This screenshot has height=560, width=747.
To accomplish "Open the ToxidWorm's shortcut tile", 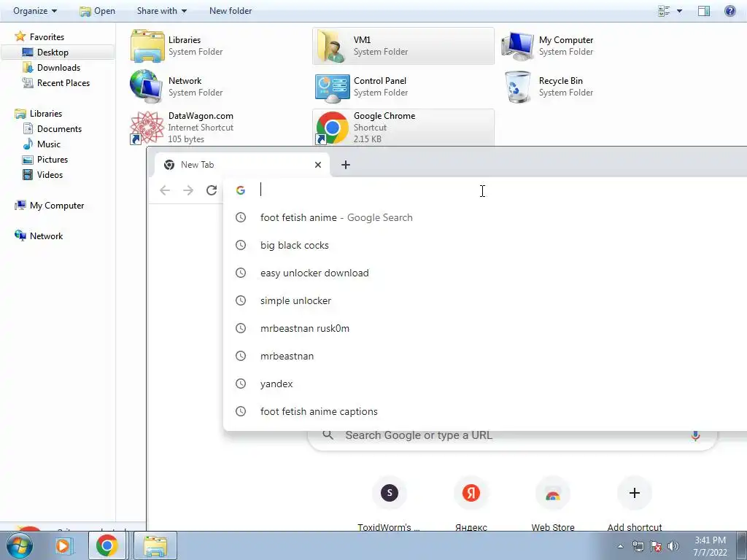I will (390, 503).
